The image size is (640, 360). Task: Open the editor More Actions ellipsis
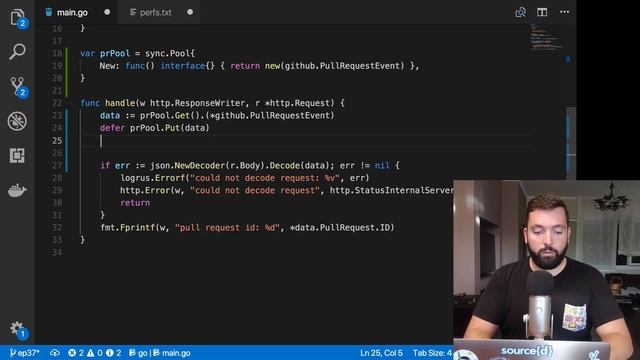point(564,12)
